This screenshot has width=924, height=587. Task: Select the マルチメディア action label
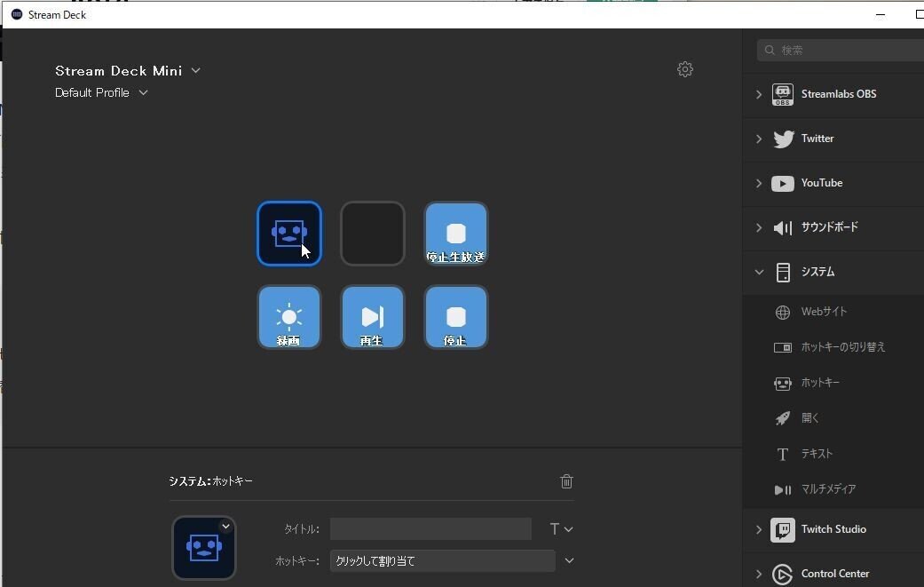(828, 489)
